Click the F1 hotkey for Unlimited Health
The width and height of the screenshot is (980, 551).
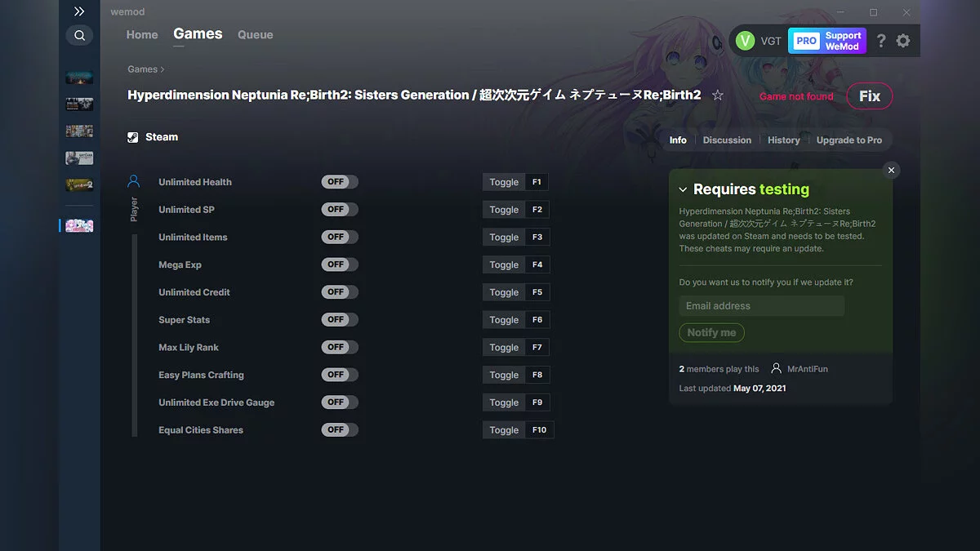click(537, 182)
